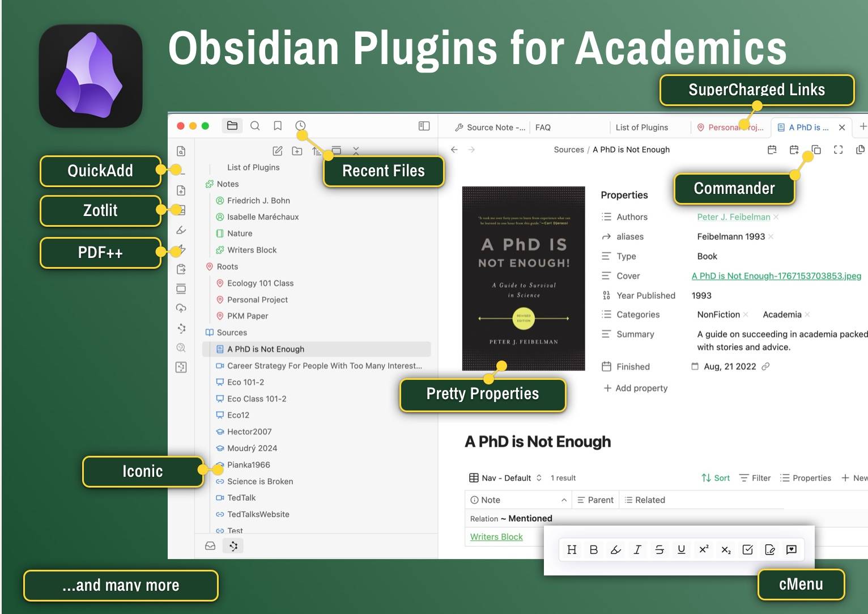
Task: Apply superscript from cMenu toolbar
Action: (704, 549)
